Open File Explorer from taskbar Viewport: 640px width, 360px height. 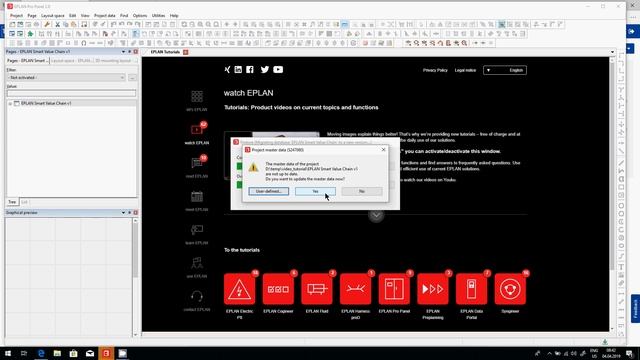(57, 353)
